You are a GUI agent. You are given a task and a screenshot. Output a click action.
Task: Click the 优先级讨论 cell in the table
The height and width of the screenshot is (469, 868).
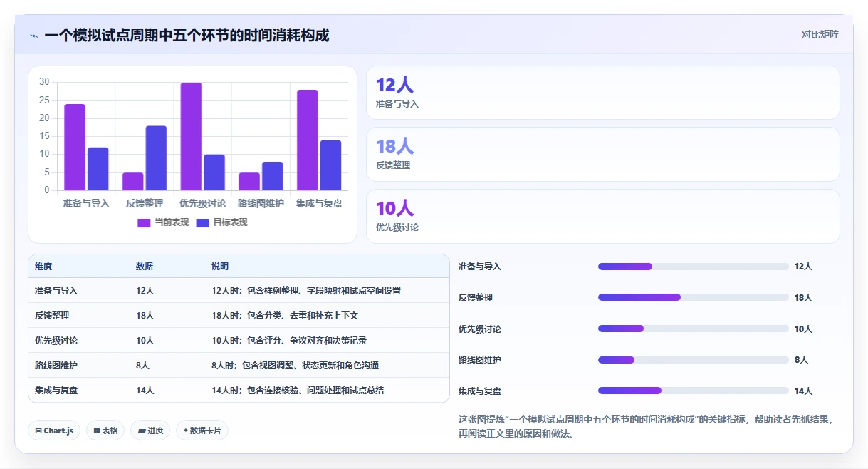[56, 340]
